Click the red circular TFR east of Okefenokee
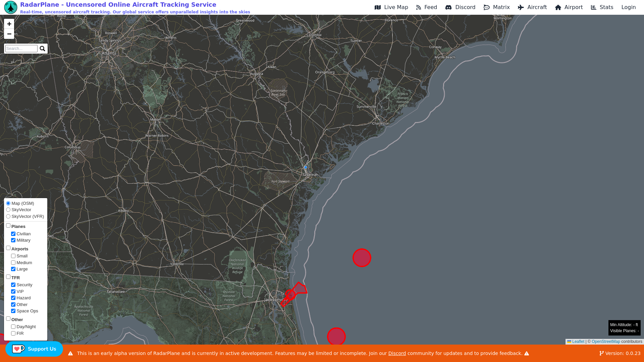The width and height of the screenshot is (644, 362). coord(362,258)
